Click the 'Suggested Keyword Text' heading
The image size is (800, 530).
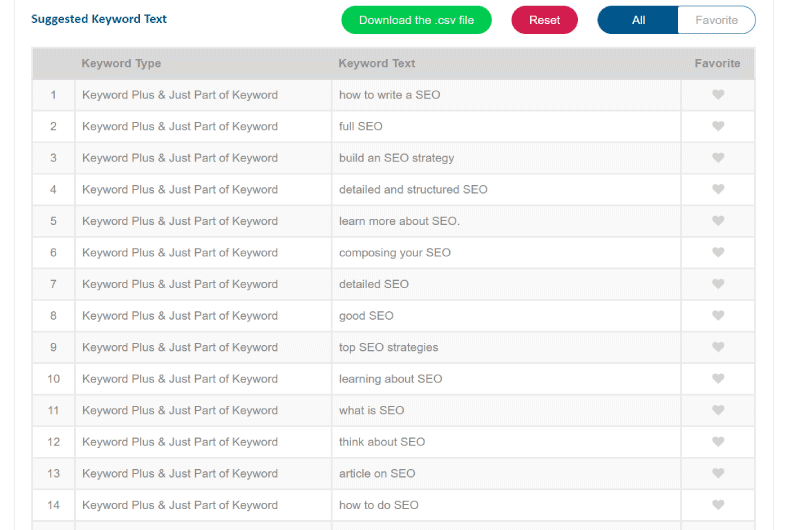(x=99, y=19)
